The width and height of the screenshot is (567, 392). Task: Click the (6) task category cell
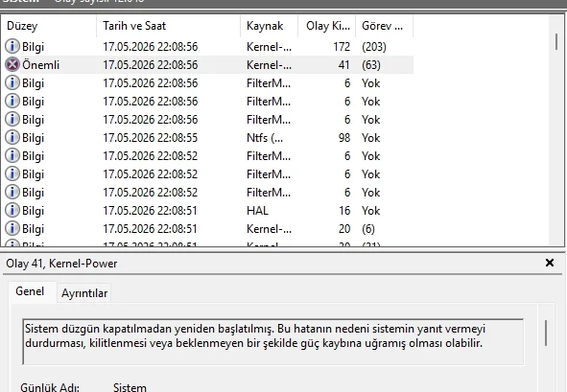pyautogui.click(x=368, y=229)
